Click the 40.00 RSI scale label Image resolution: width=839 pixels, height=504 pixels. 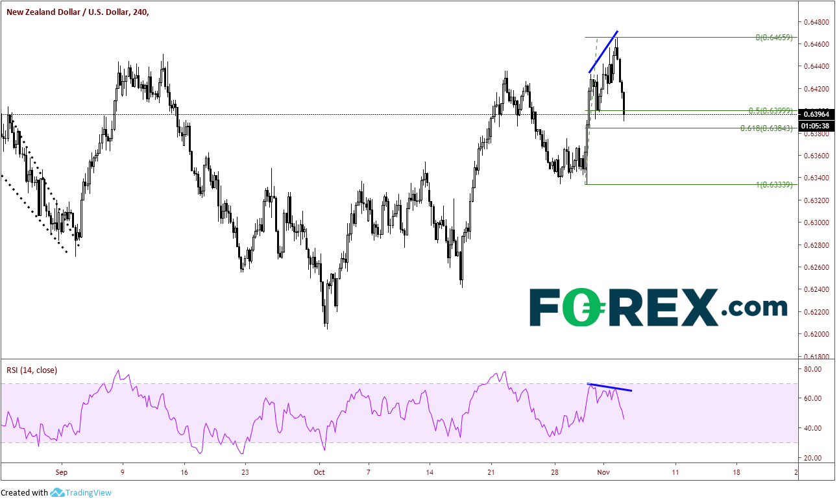click(x=812, y=428)
